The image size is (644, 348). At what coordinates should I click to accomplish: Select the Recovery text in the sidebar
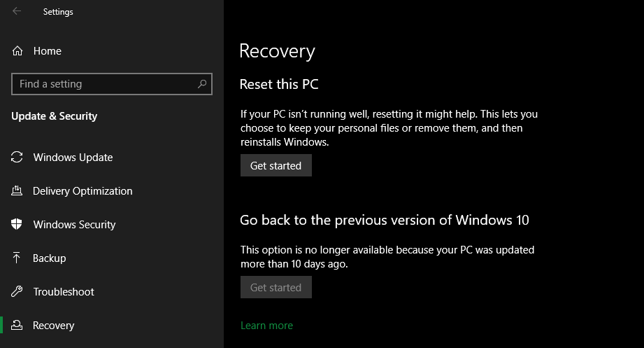coord(53,326)
